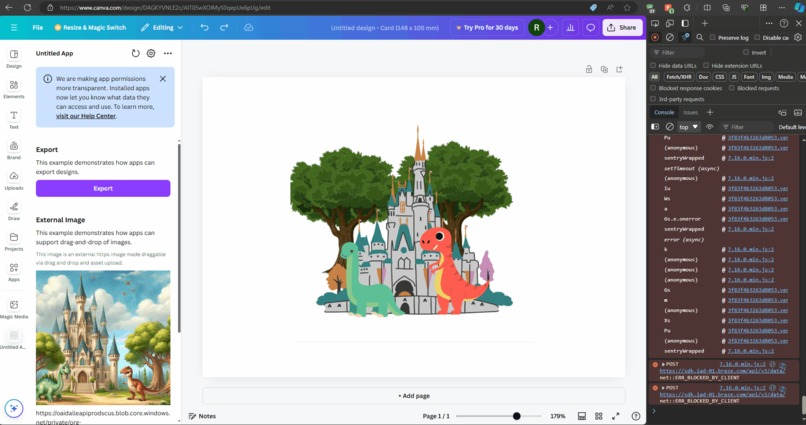This screenshot has width=806, height=425.
Task: Add a new page via the page-plus icon
Action: pos(619,69)
